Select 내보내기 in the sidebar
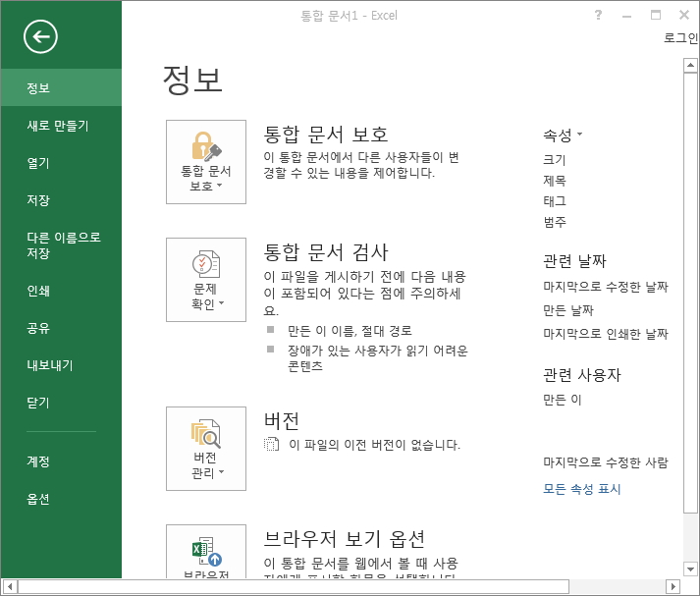Viewport: 700px width, 596px height. (x=61, y=365)
